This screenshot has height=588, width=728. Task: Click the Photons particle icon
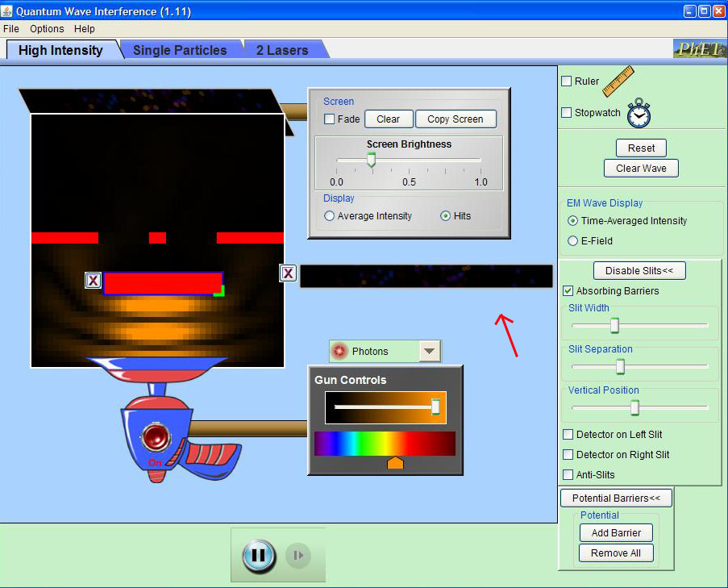[x=339, y=351]
